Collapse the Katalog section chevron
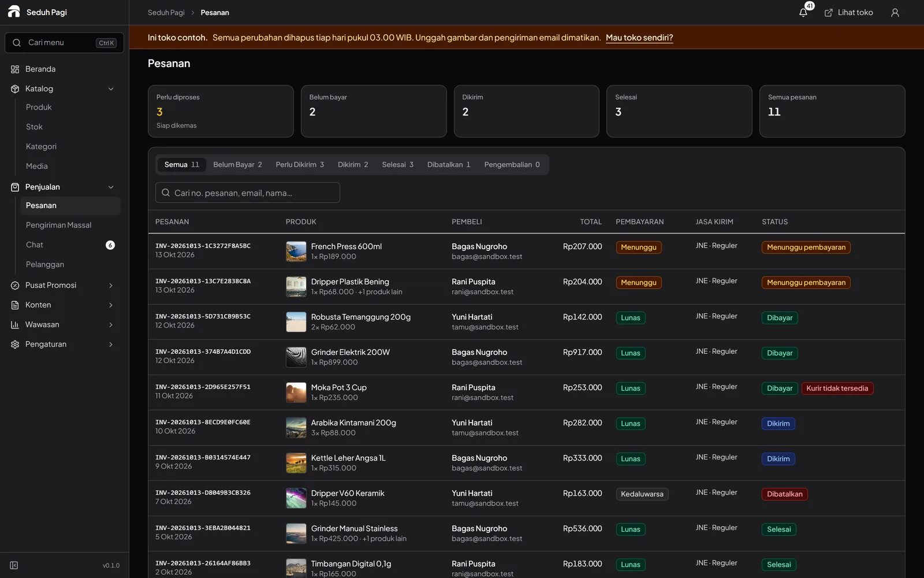924x578 pixels. (x=111, y=89)
